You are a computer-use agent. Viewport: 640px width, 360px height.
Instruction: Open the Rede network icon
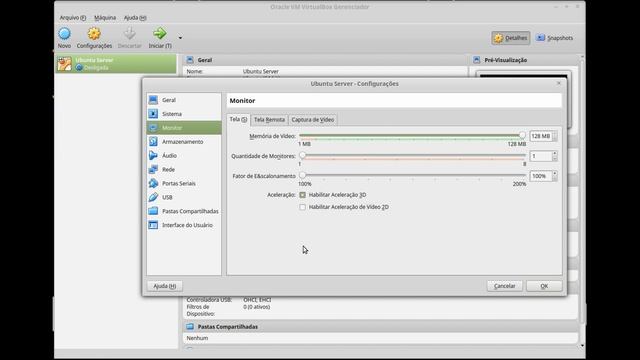pos(153,169)
